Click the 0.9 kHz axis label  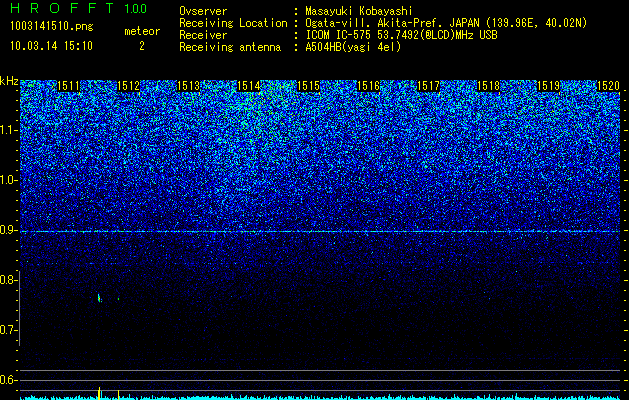[x=8, y=230]
